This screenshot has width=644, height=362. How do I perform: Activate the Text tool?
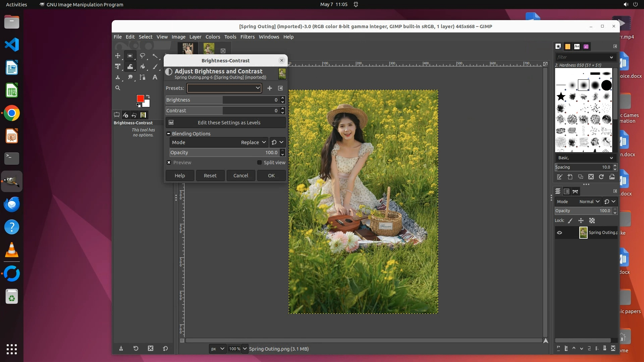155,77
